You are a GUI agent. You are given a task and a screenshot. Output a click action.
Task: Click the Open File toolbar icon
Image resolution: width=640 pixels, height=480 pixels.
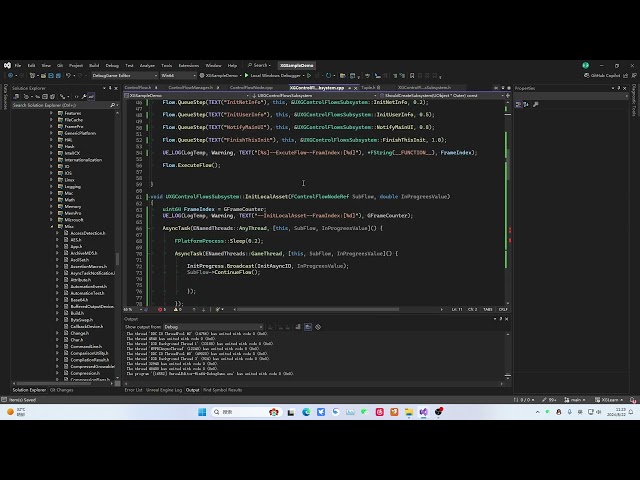tap(43, 76)
